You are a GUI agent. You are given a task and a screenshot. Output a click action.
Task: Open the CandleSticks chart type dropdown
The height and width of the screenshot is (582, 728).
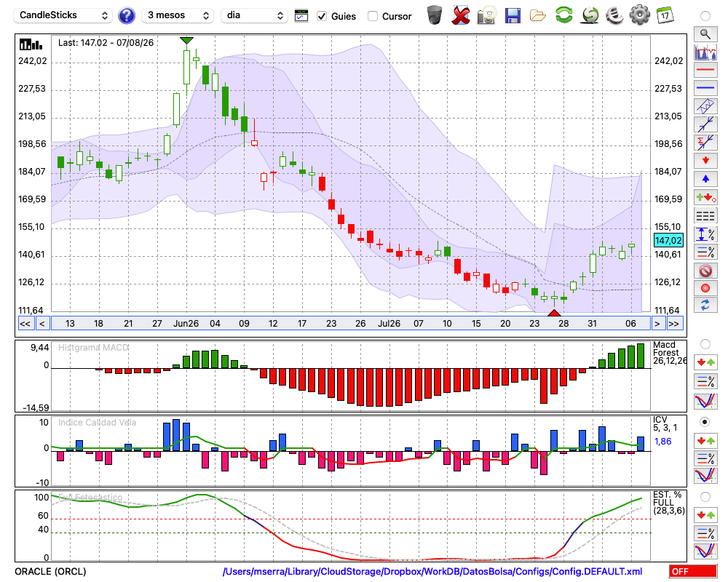[63, 15]
